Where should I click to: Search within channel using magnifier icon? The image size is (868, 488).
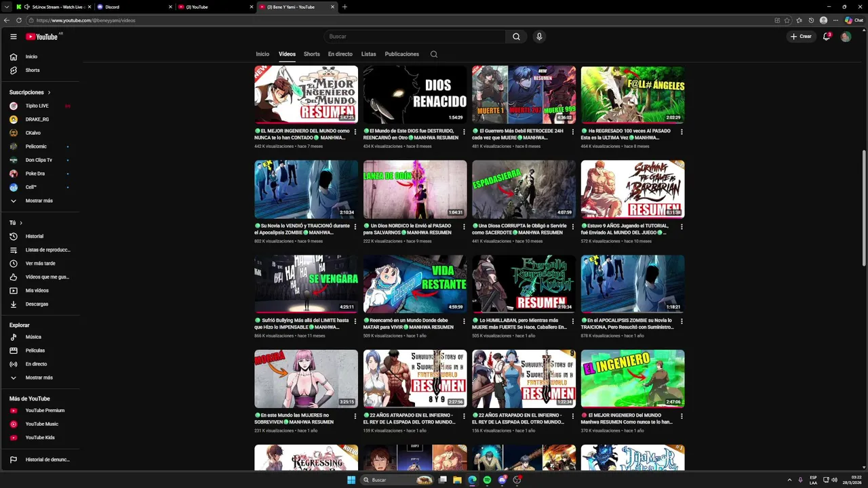click(x=434, y=54)
